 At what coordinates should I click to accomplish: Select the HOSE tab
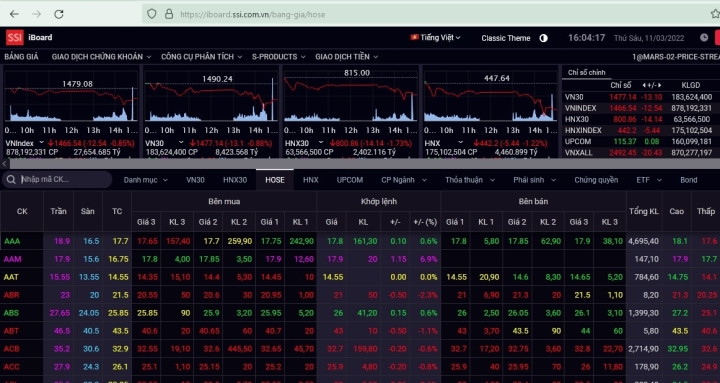(275, 180)
